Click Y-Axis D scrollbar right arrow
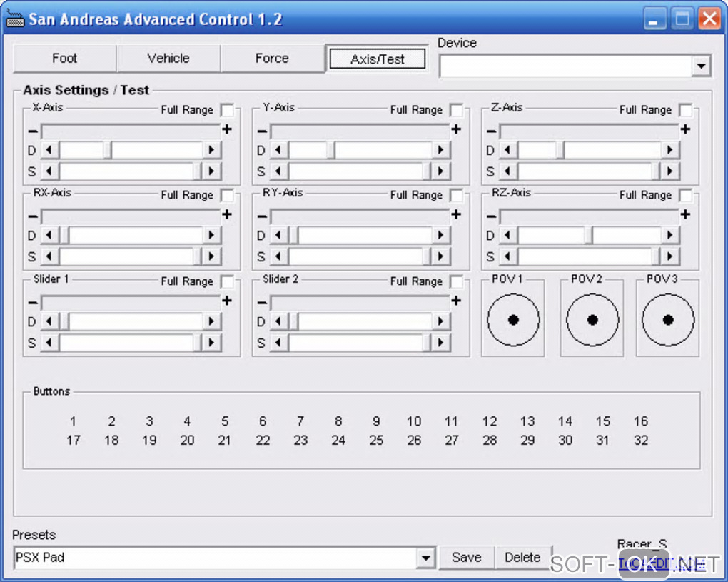Screen dimensions: 728x582 pyautogui.click(x=441, y=150)
